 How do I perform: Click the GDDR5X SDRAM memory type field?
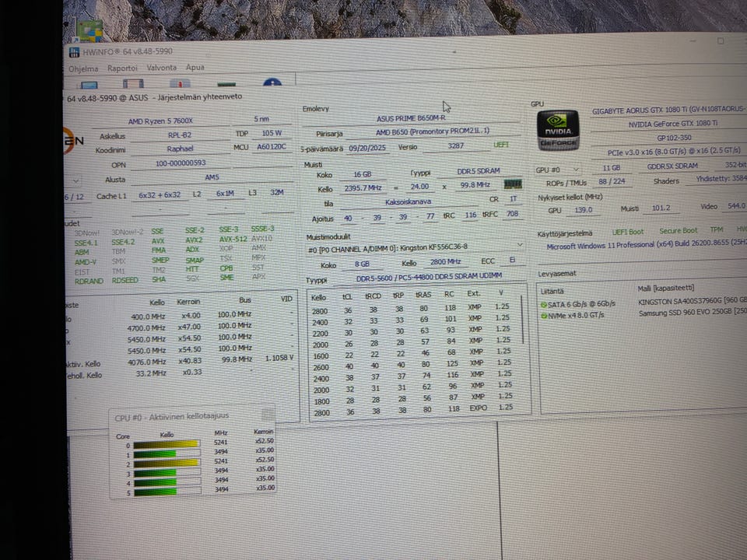[672, 166]
